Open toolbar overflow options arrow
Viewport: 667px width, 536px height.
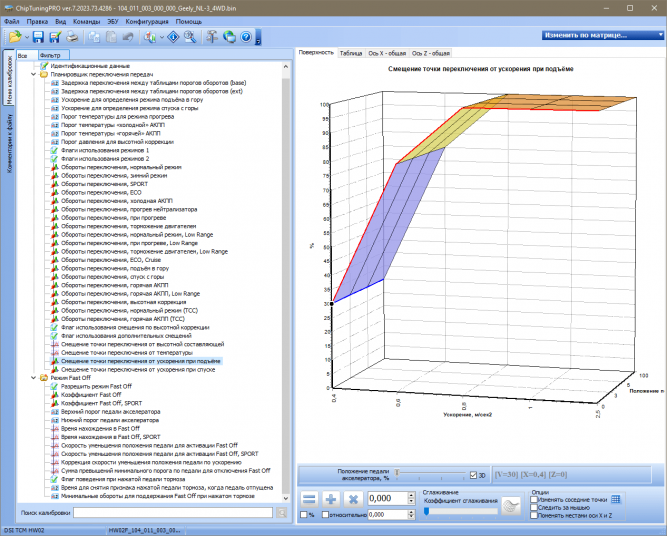tap(258, 38)
